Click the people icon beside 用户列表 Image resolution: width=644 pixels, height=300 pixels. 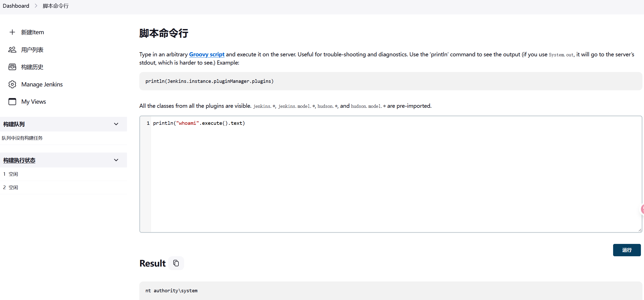point(12,50)
